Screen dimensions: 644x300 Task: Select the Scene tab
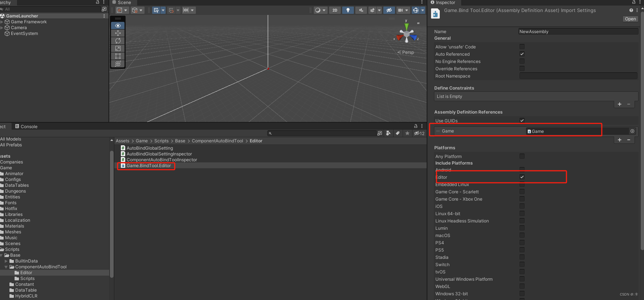tap(122, 3)
